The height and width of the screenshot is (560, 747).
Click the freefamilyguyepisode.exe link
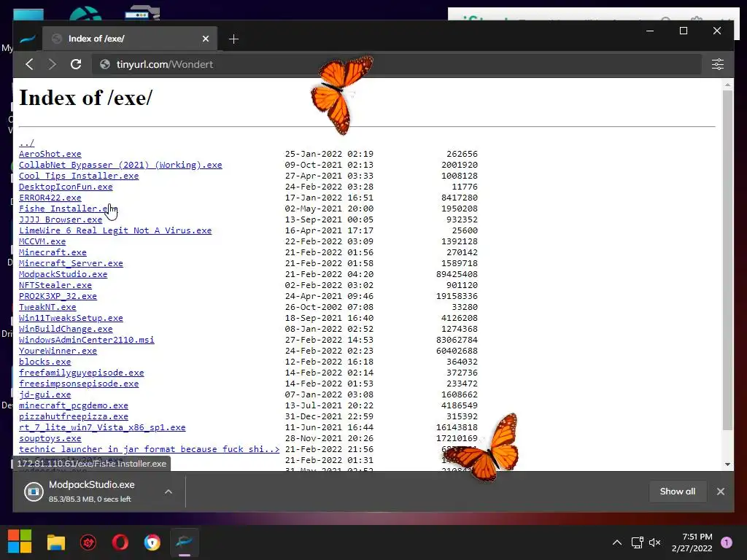(82, 373)
